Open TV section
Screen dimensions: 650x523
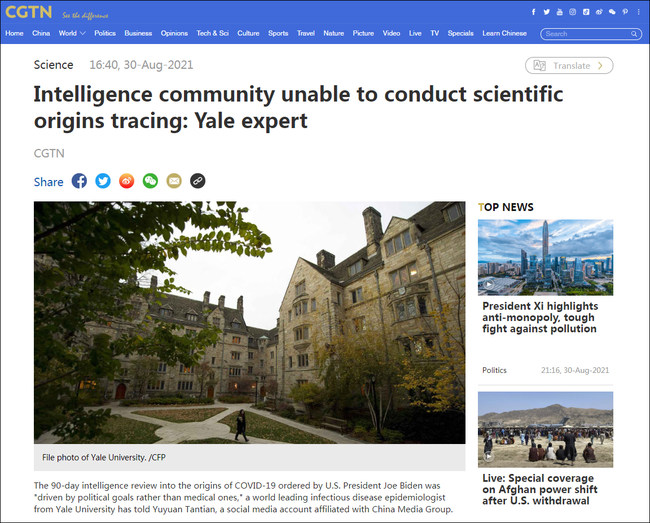[x=434, y=33]
